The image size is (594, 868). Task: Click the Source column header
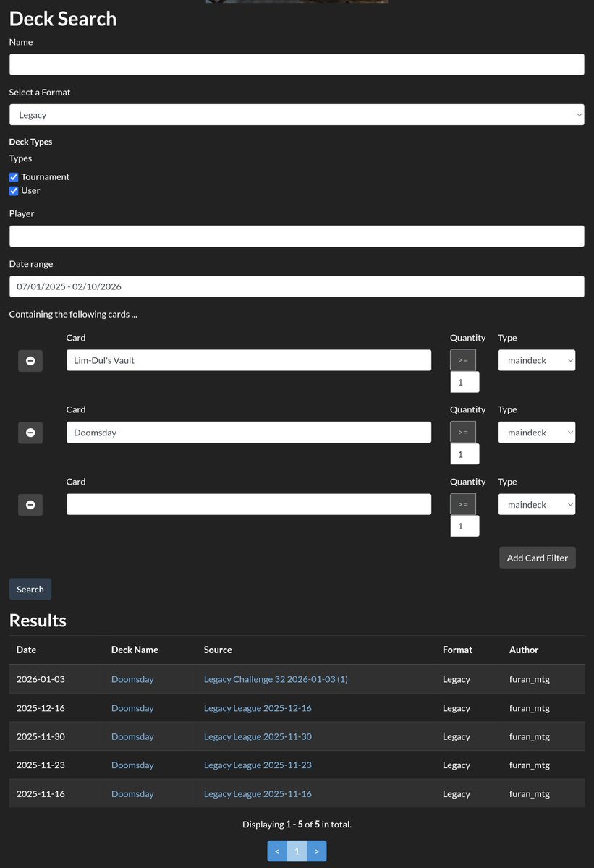pyautogui.click(x=218, y=650)
